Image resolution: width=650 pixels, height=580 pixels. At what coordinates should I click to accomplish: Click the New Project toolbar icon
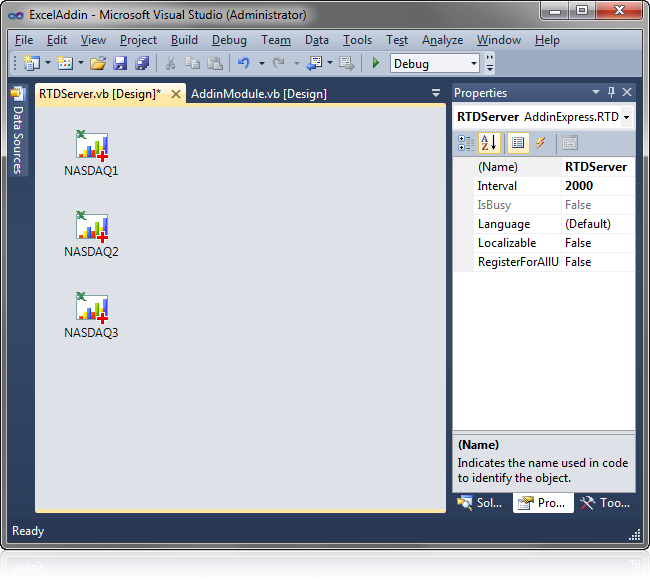pyautogui.click(x=32, y=63)
